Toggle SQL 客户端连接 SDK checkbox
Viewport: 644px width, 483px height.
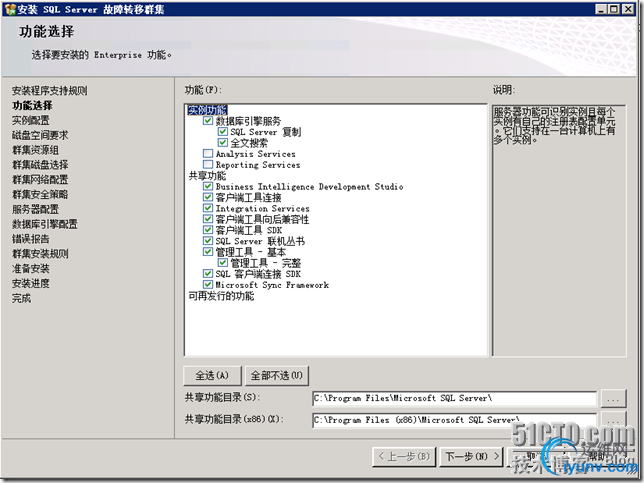208,273
